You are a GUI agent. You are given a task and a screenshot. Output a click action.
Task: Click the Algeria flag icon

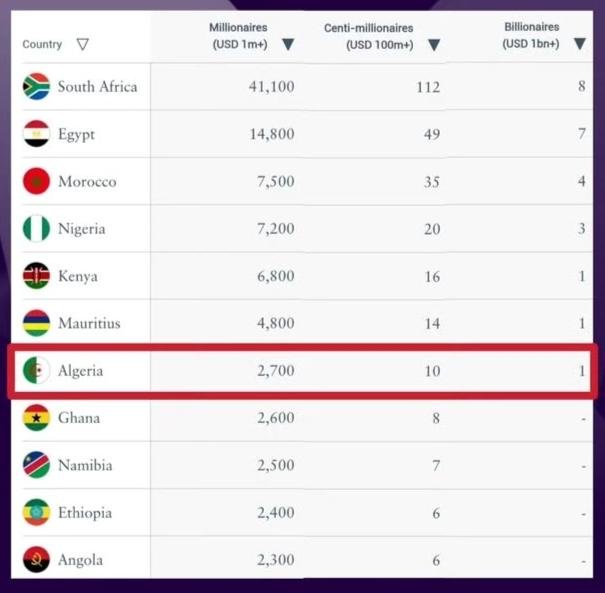point(36,371)
